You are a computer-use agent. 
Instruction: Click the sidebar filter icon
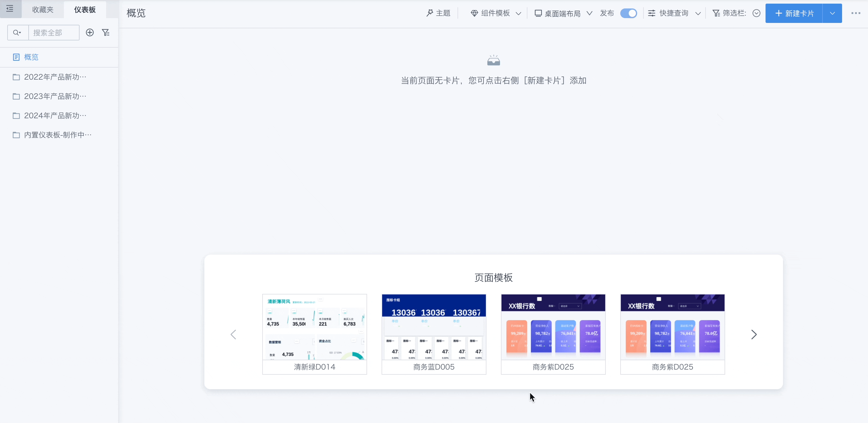point(106,32)
